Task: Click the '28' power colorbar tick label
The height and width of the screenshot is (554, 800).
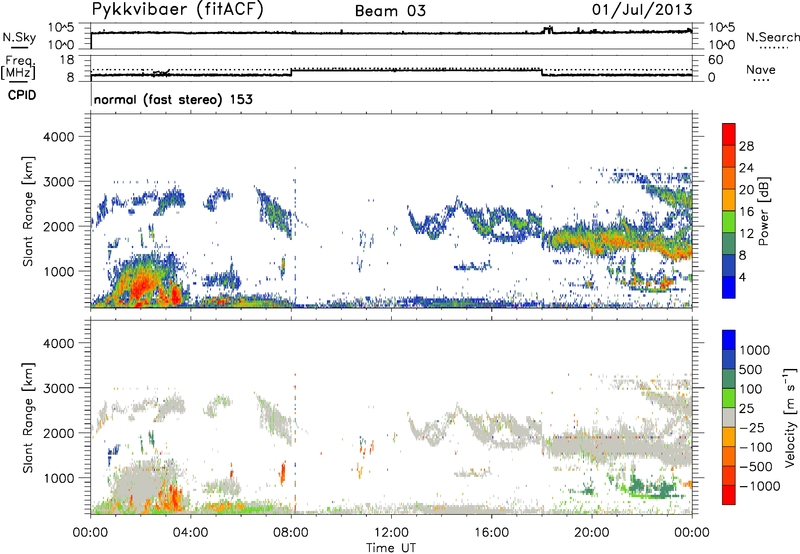Action: coord(746,146)
